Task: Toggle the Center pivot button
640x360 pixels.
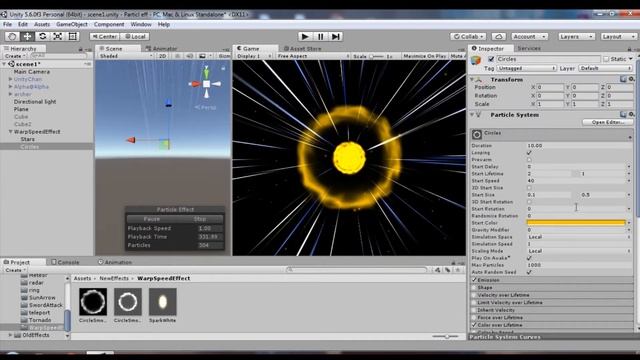Action: (104, 36)
